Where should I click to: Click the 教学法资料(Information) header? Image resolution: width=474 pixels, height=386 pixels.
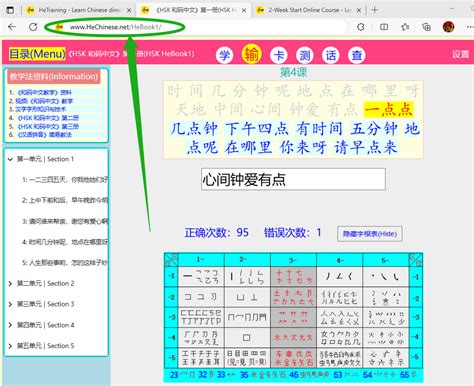click(x=54, y=77)
